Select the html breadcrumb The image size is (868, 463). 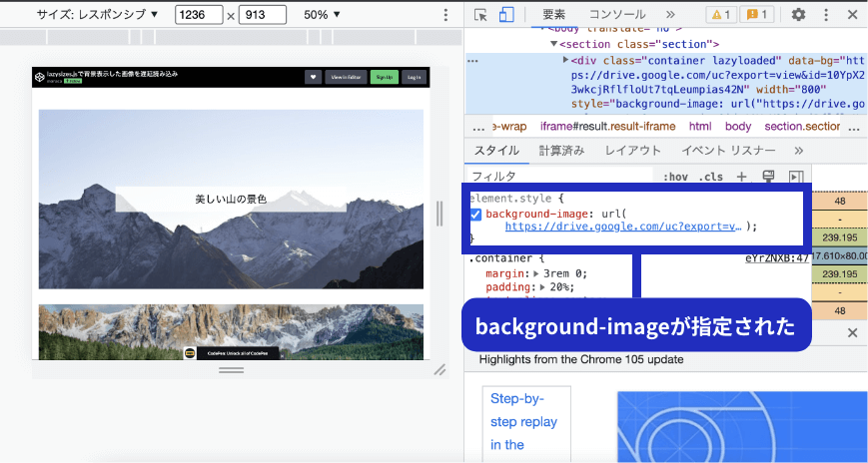pos(700,126)
